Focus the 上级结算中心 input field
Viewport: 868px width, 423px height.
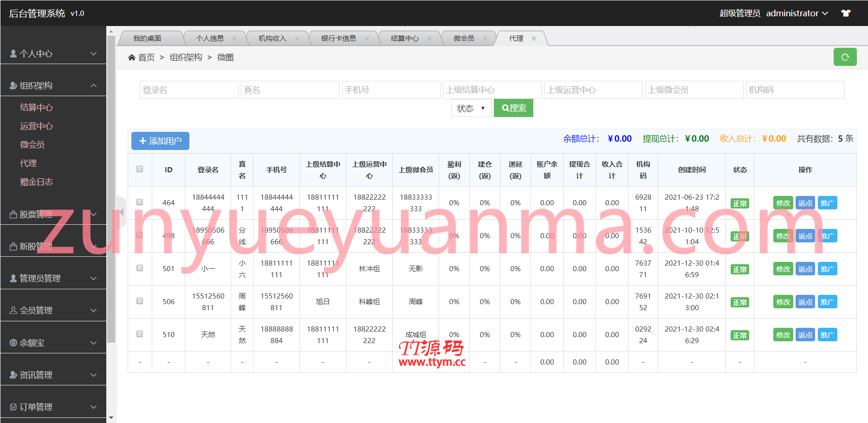click(x=492, y=90)
